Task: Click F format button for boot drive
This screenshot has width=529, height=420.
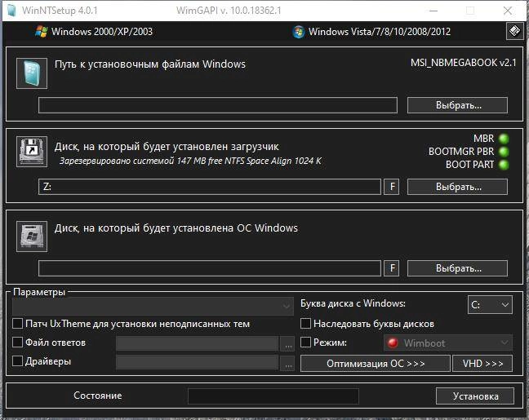Action: tap(392, 187)
